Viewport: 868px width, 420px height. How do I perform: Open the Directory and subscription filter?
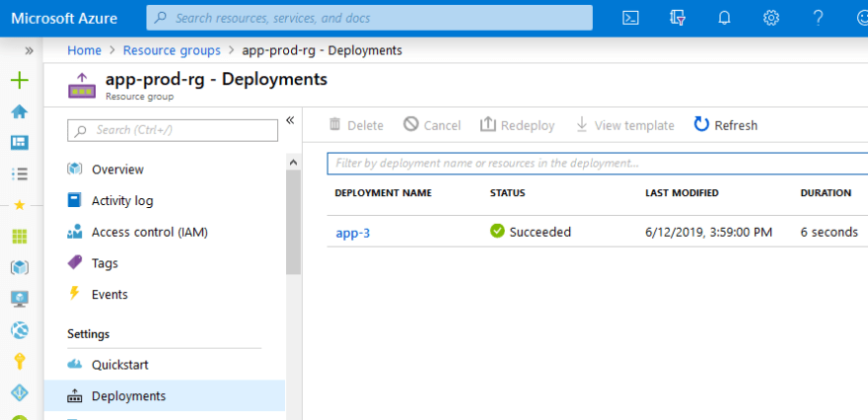[x=678, y=18]
